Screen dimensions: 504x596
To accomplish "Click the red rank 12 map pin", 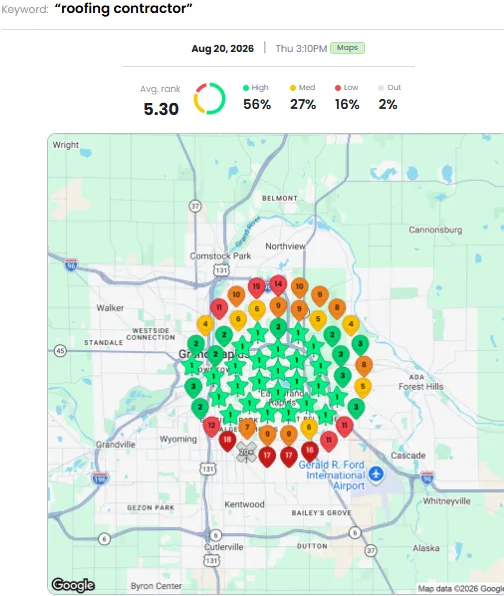I will coord(212,427).
